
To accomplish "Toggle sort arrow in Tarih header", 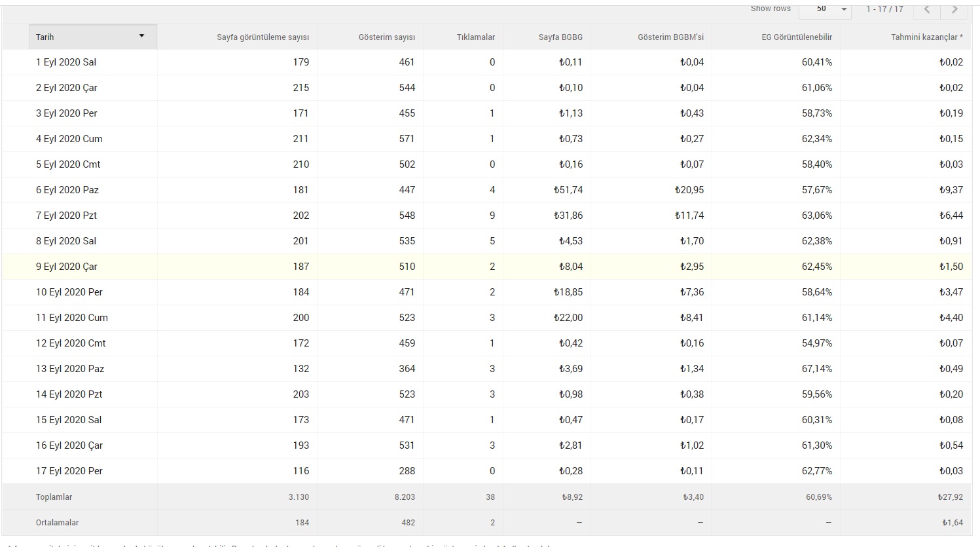I will (x=141, y=36).
